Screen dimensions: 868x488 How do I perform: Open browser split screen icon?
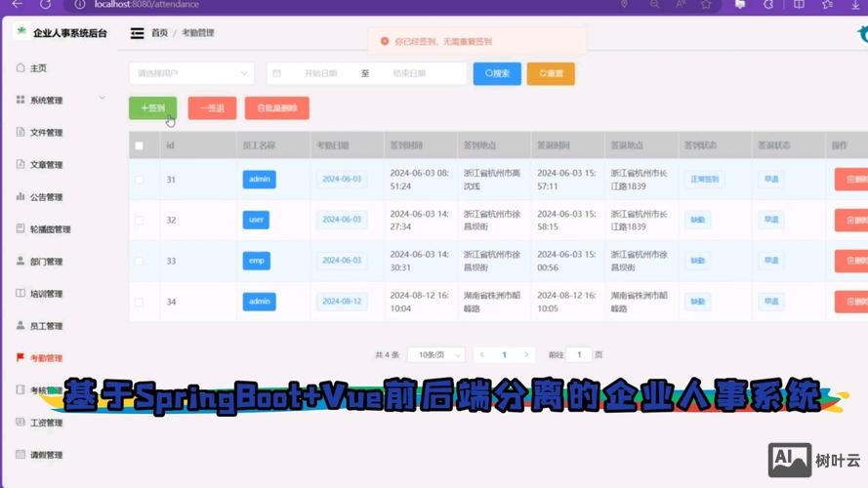click(x=799, y=5)
